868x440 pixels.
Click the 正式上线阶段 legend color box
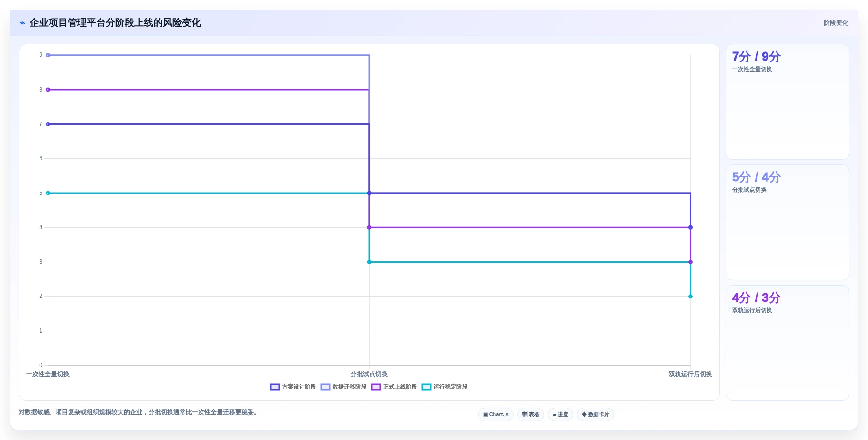[x=375, y=387]
